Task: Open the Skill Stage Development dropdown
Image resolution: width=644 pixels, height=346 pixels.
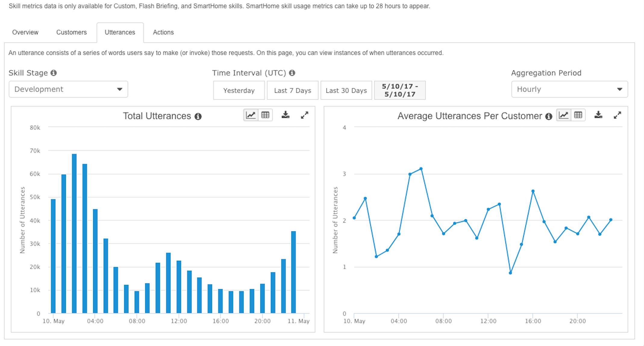Action: [68, 89]
